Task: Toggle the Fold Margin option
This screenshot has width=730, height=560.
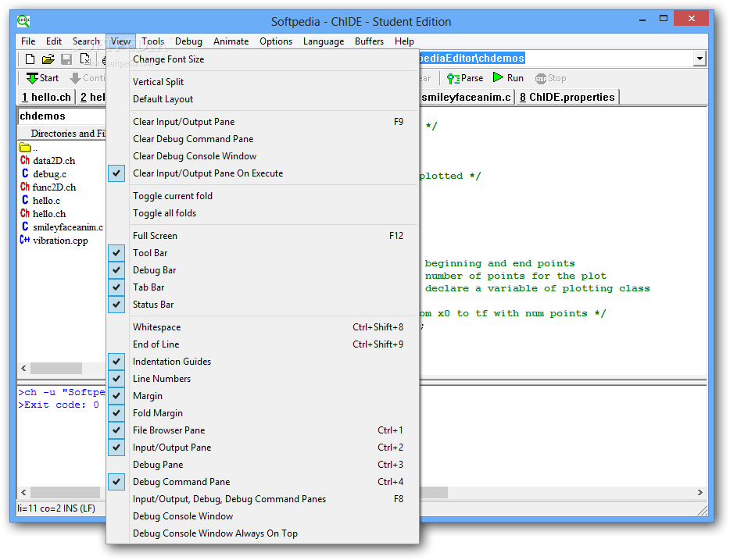Action: [x=263, y=413]
